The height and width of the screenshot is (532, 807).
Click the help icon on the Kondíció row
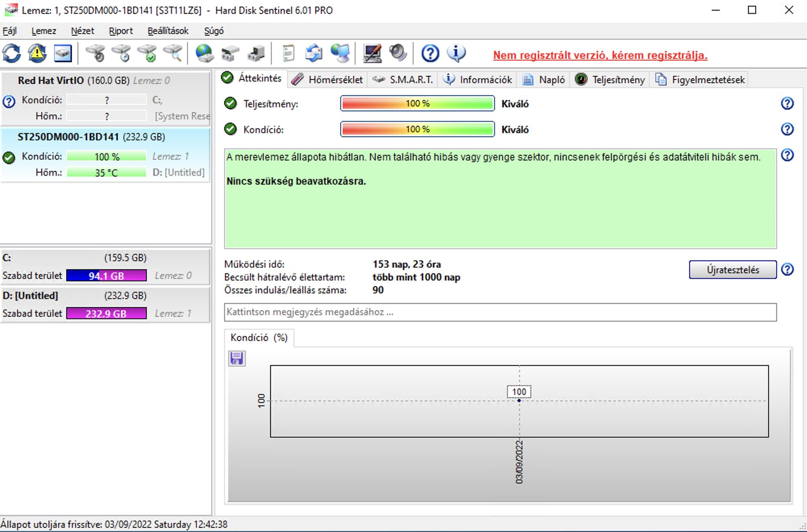(x=787, y=129)
